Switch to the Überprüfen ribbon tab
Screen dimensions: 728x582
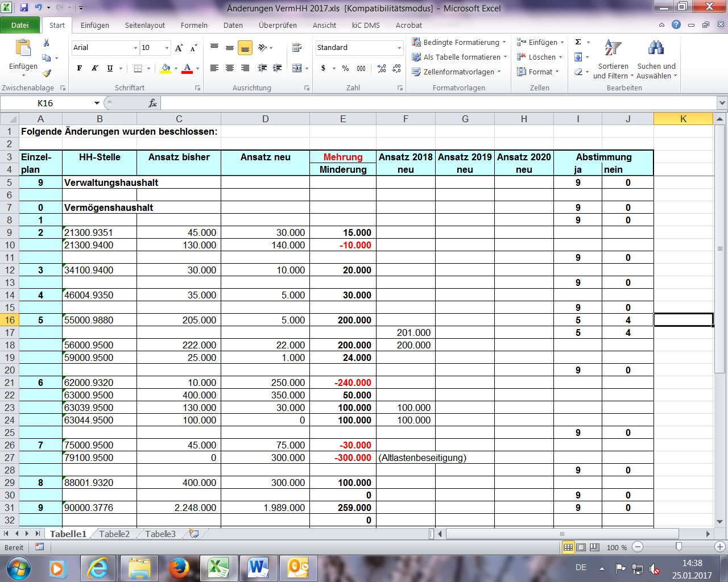(x=278, y=25)
